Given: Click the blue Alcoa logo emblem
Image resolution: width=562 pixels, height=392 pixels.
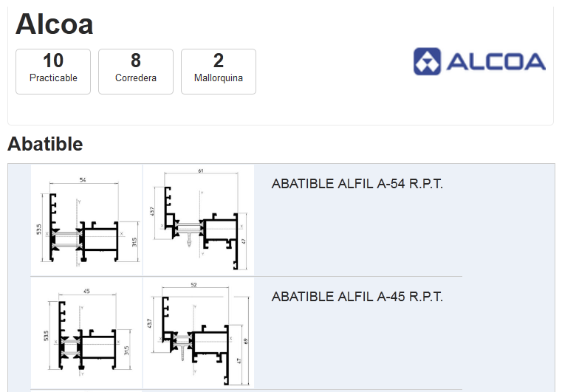Looking at the screenshot, I should tap(427, 61).
